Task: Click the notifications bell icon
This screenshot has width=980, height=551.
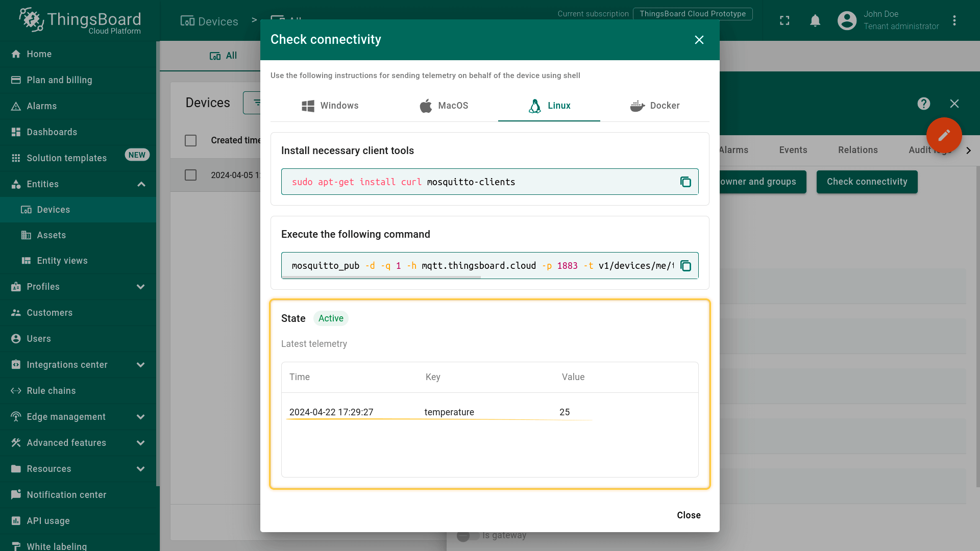Action: tap(815, 20)
